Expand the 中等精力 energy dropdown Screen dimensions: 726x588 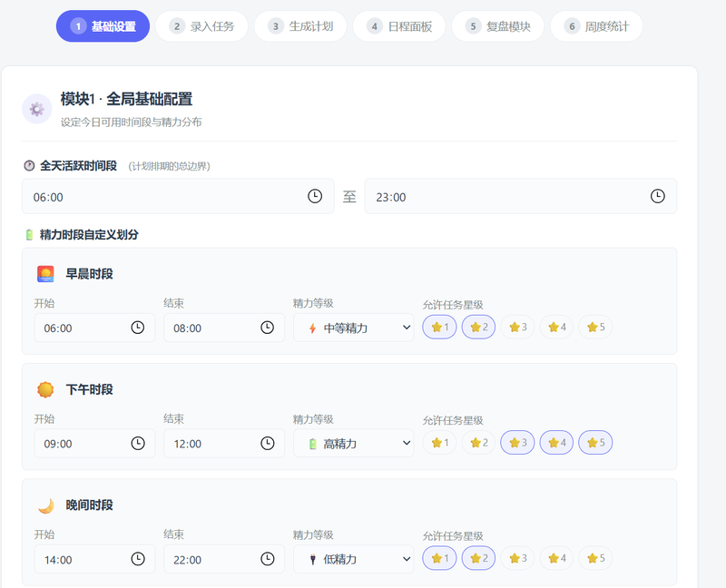point(354,328)
